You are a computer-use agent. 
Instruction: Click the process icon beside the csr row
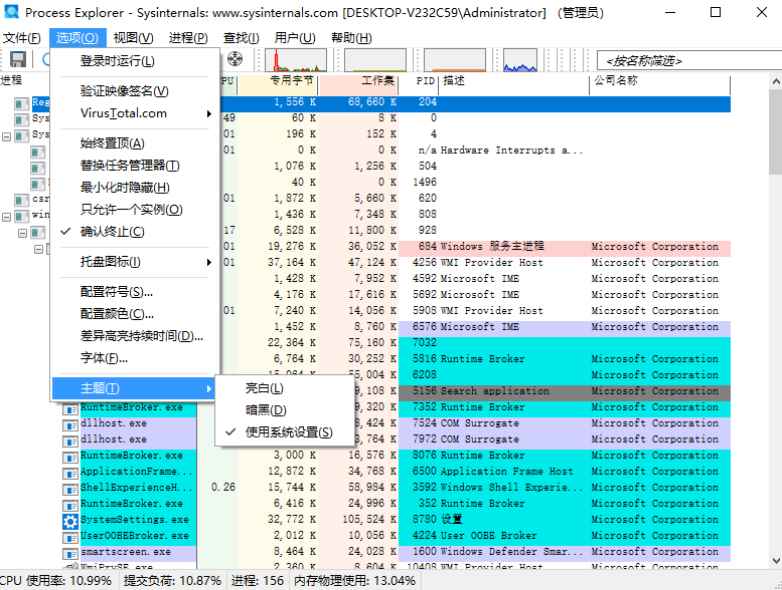pos(21,199)
